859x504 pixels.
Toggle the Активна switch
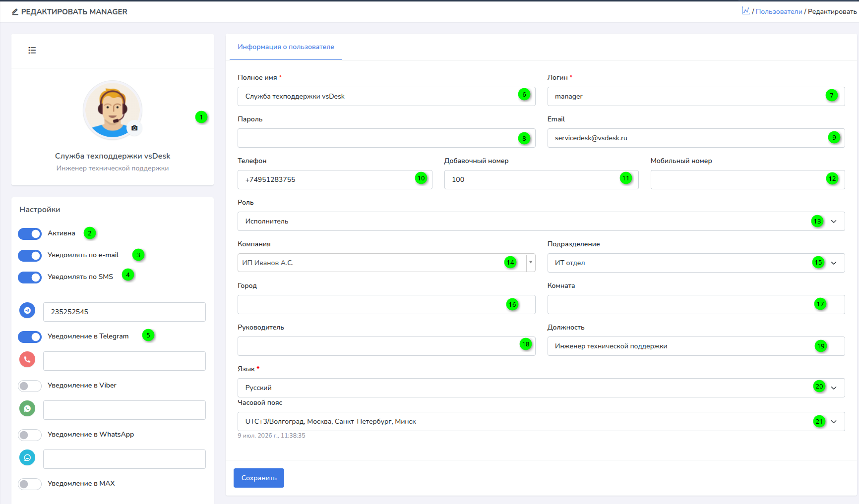coord(30,234)
